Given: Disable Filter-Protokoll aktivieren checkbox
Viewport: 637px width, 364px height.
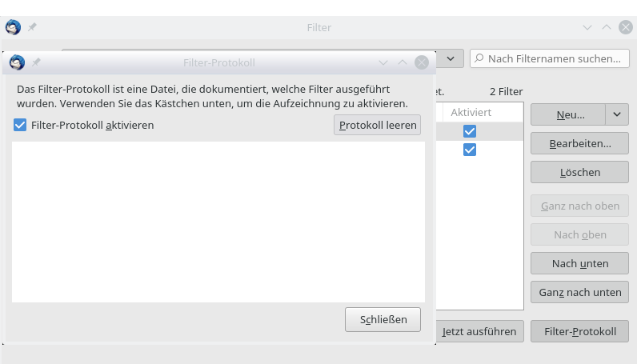Looking at the screenshot, I should (x=21, y=125).
